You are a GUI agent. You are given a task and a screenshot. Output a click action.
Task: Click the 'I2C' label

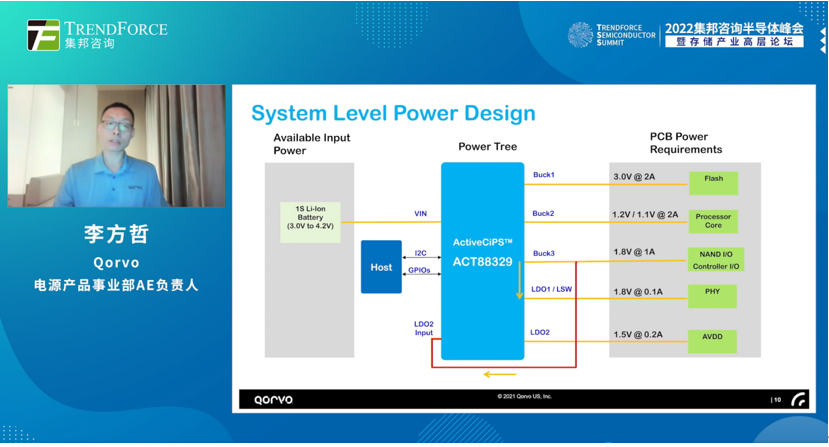coord(420,253)
